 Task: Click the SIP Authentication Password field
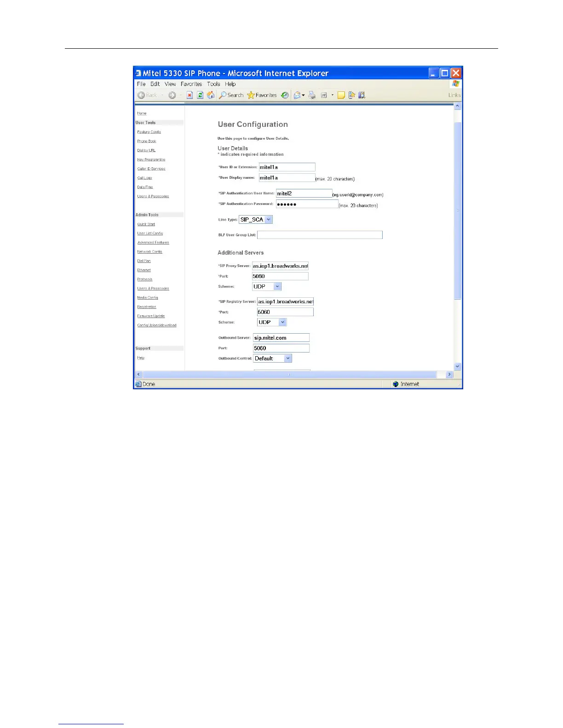(x=307, y=204)
